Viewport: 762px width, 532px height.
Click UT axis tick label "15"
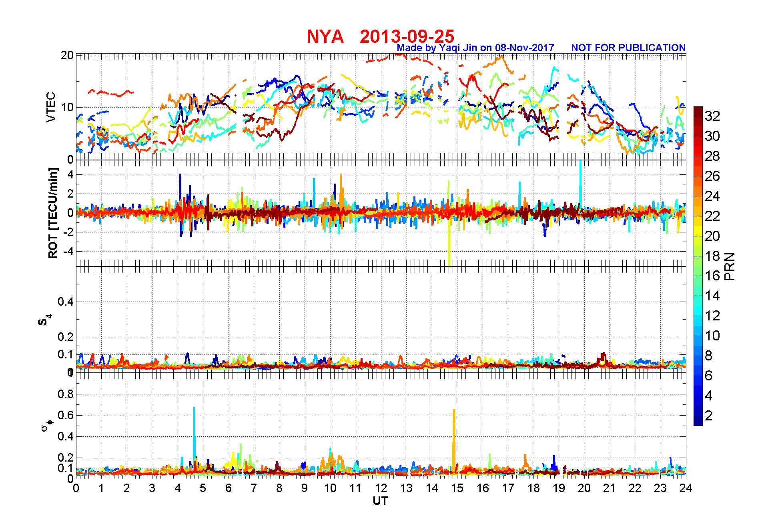pyautogui.click(x=457, y=488)
